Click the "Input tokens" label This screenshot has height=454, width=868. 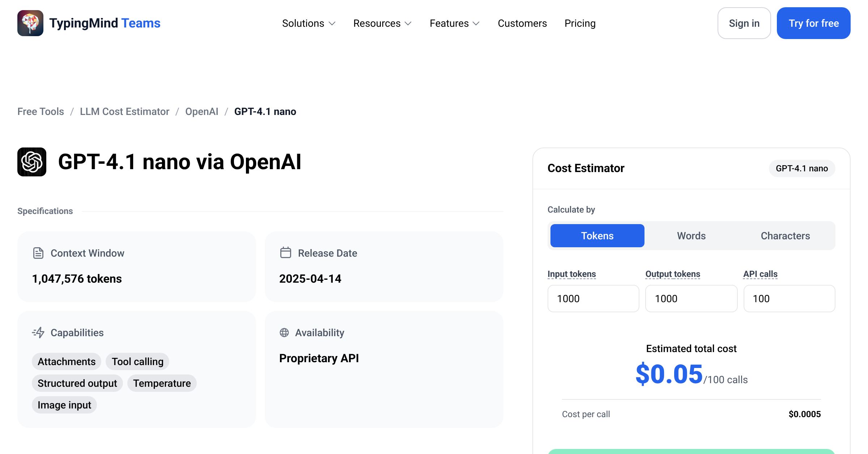(x=572, y=274)
